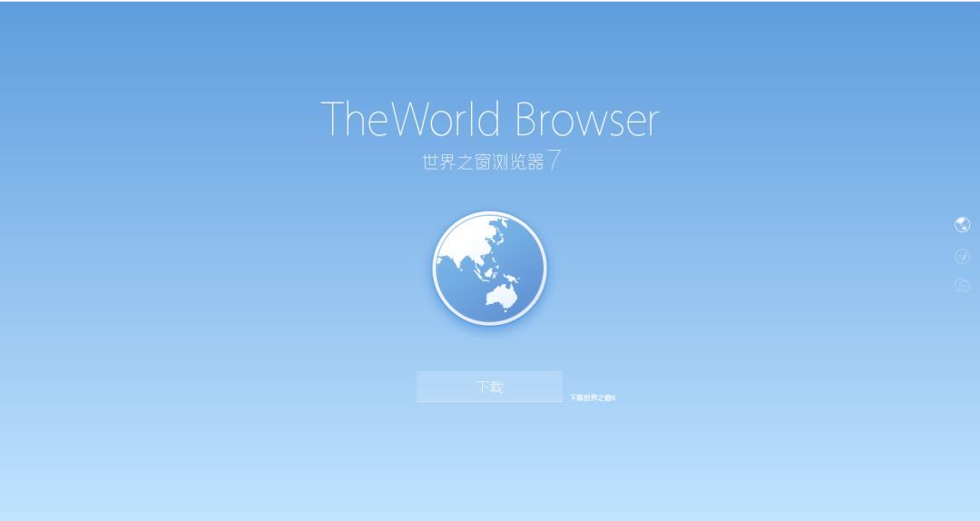Click the large "7" version number
This screenshot has width=980, height=521.
tap(554, 162)
